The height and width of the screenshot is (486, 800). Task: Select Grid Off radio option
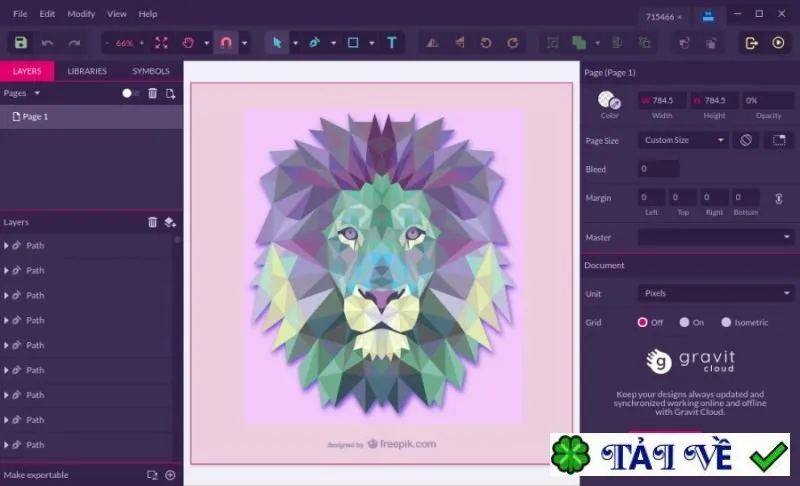click(x=642, y=322)
